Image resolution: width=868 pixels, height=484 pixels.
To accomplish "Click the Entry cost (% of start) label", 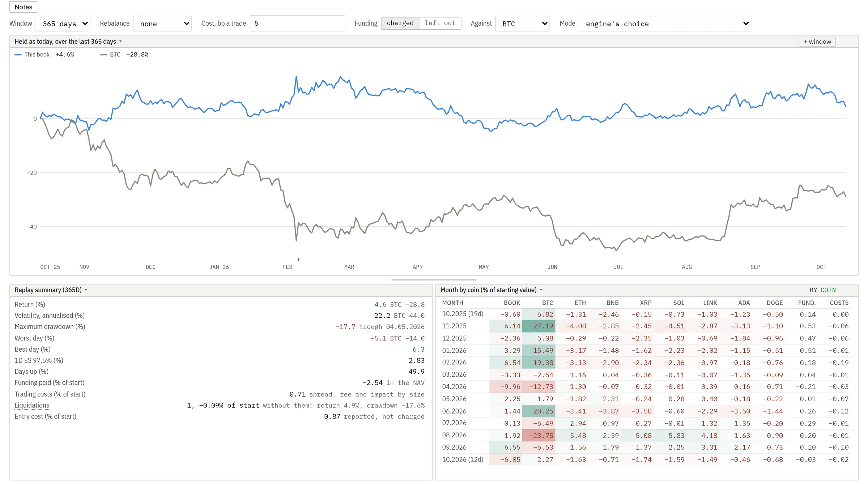I will point(45,416).
